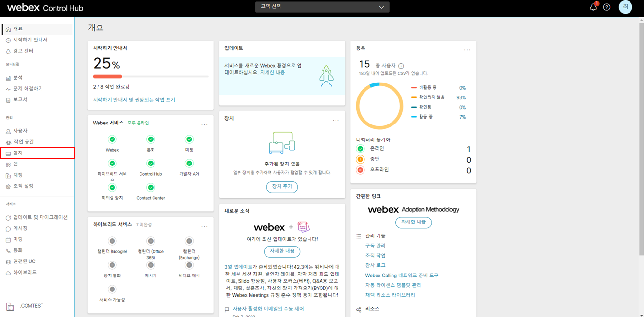Viewport: 644px width, 317px height.
Task: Click the user status donut chart
Action: coord(379,106)
